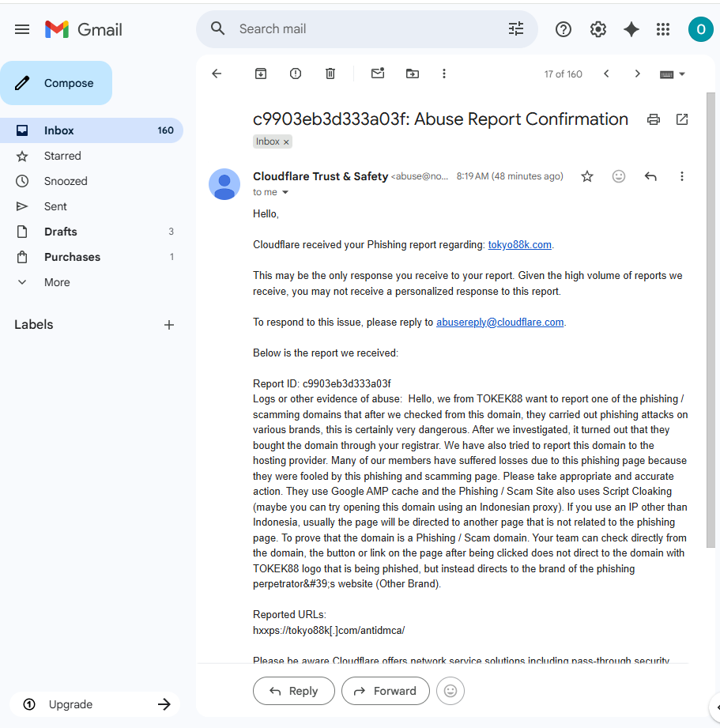Image resolution: width=720 pixels, height=728 pixels.
Task: Open input tools keyboard dropdown
Action: (673, 74)
